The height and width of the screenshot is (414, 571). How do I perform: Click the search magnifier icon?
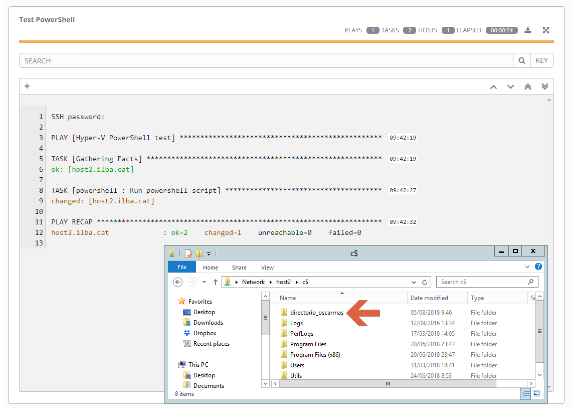click(x=521, y=61)
